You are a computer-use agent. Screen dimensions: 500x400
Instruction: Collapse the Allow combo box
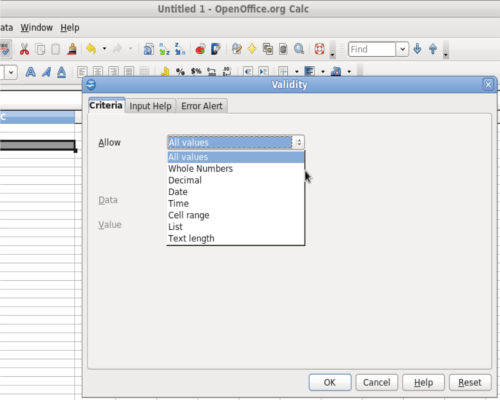[299, 142]
